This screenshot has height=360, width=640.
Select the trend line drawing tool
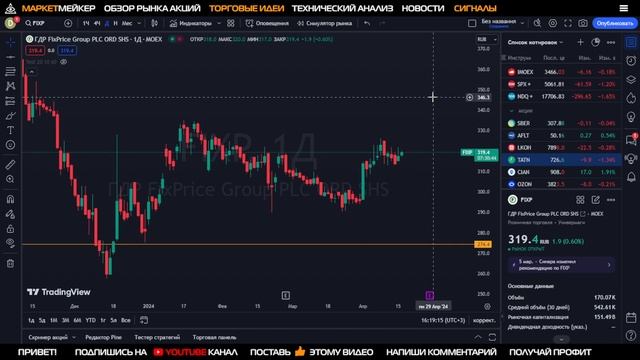pyautogui.click(x=10, y=57)
